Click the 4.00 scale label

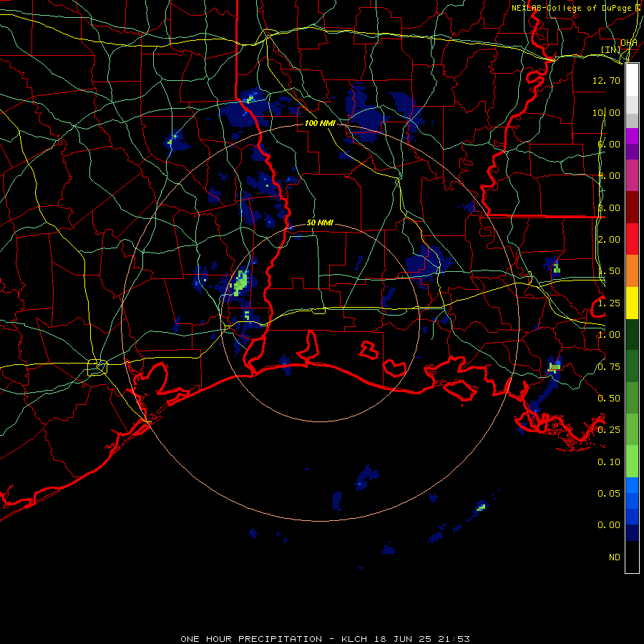pos(609,176)
